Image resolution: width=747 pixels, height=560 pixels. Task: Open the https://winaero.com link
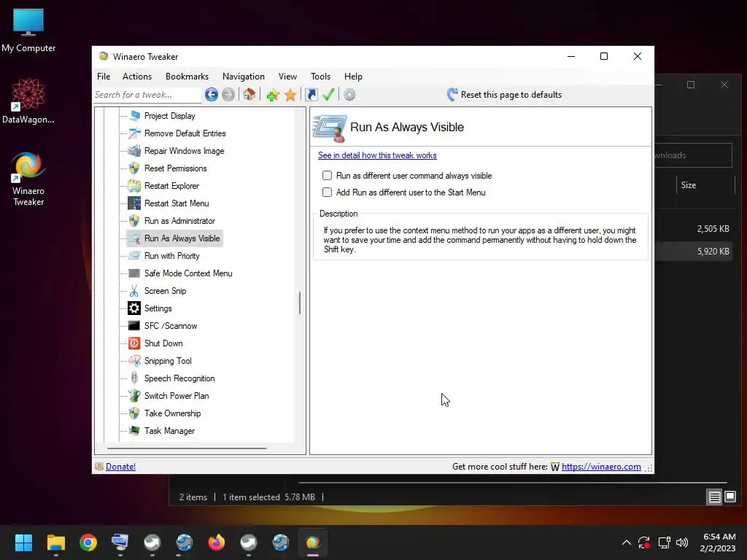(x=601, y=467)
